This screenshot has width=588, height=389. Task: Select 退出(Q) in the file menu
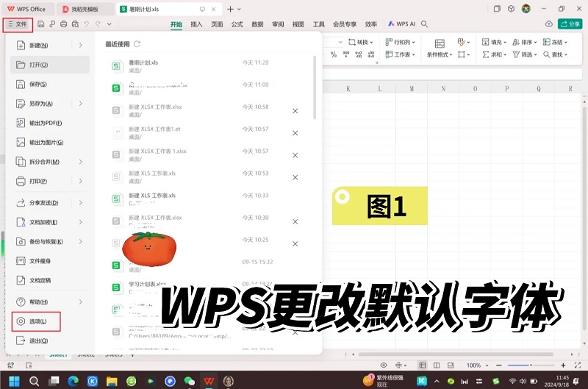click(x=50, y=340)
